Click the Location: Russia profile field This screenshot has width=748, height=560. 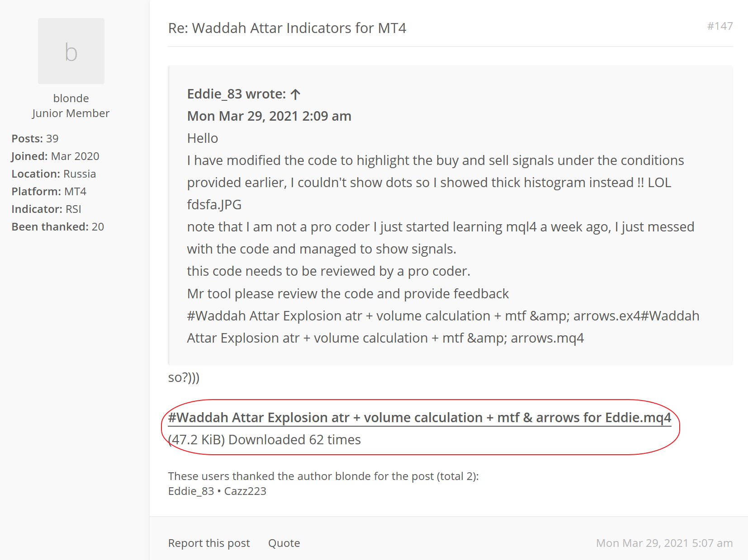[54, 174]
